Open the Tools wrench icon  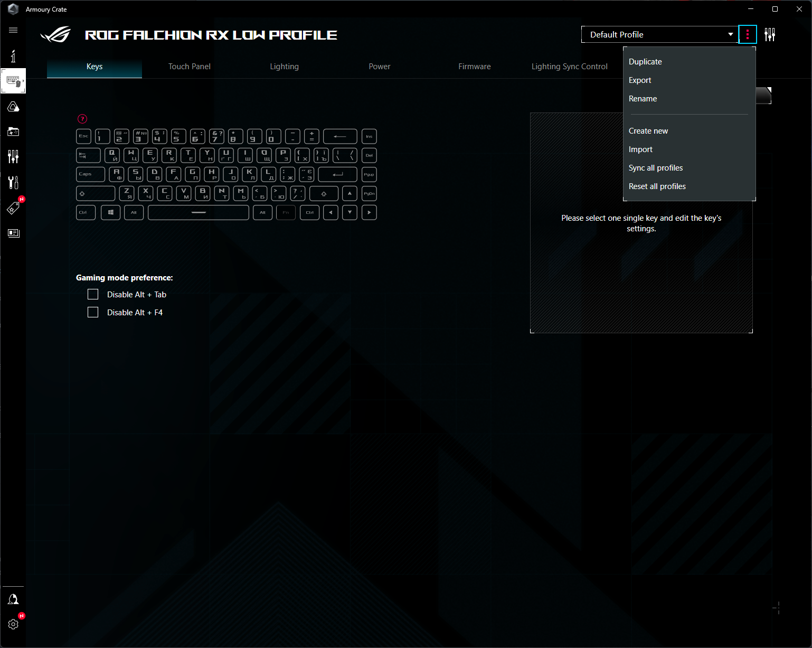(13, 182)
